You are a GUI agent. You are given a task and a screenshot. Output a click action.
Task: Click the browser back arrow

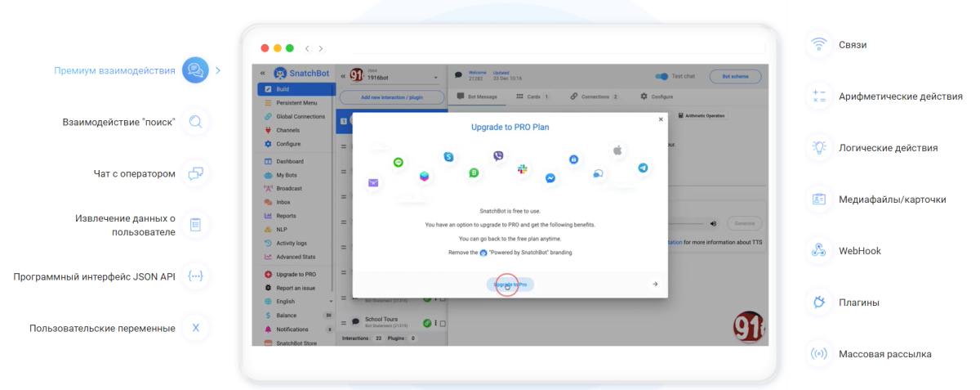[307, 48]
